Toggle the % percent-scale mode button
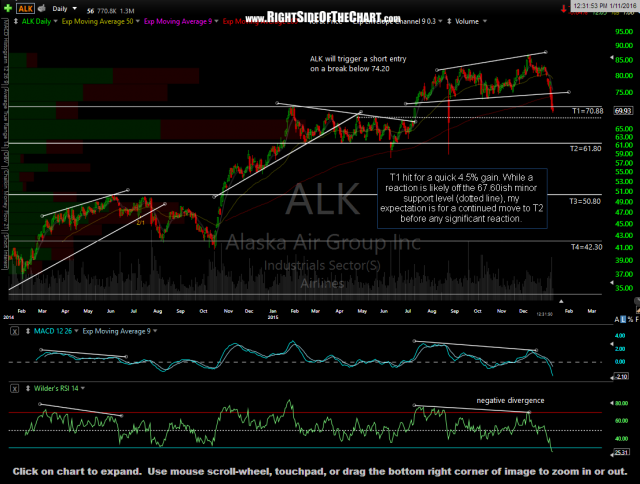 point(630,320)
